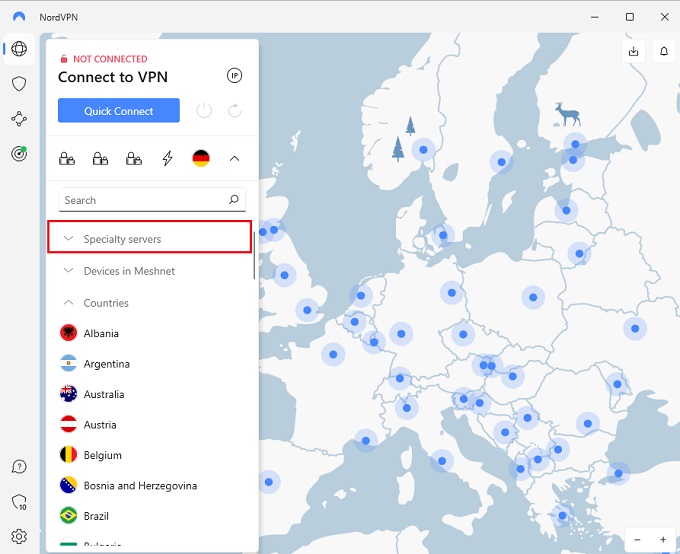The width and height of the screenshot is (680, 554).
Task: Select Bosnia and Herzegovina in the list
Action: point(150,485)
